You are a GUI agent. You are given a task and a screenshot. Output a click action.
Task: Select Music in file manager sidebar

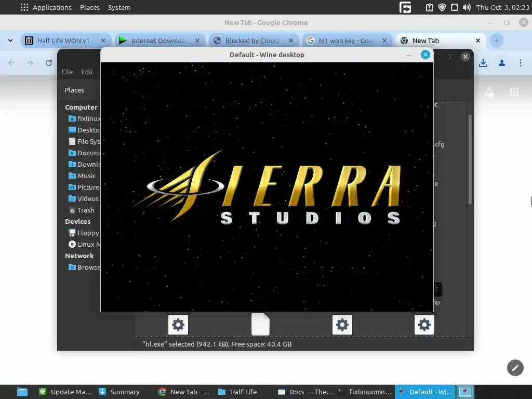[x=82, y=176]
